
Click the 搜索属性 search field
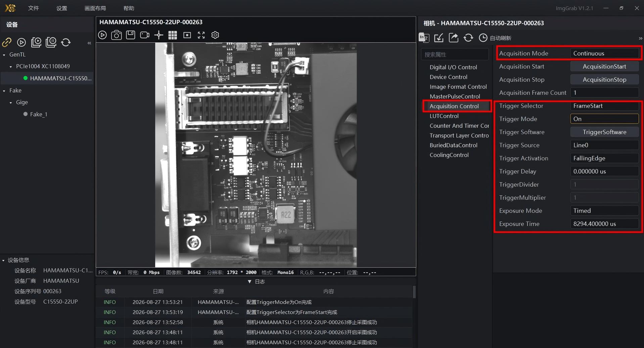tap(455, 54)
